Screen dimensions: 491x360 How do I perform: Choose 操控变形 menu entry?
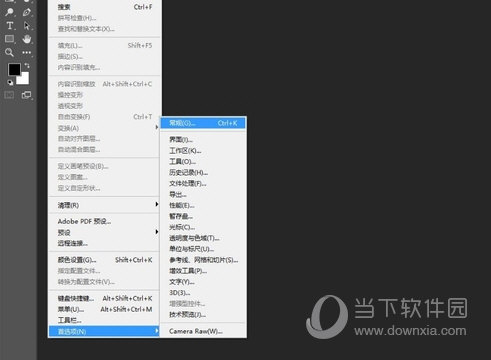point(105,95)
